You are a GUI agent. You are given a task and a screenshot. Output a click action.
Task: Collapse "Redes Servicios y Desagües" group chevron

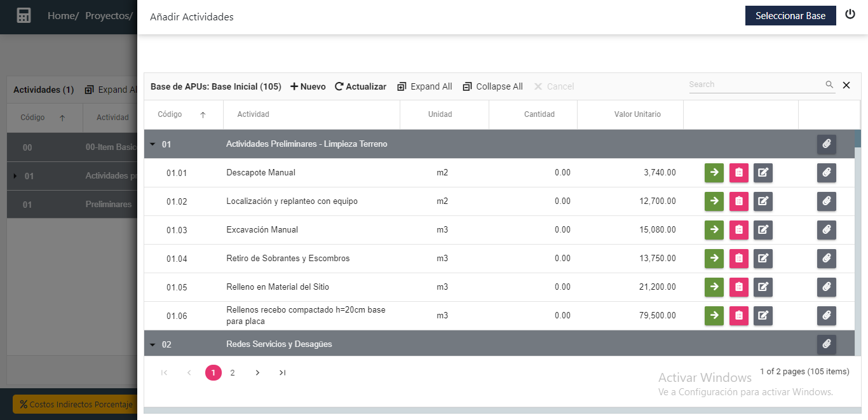click(x=153, y=344)
